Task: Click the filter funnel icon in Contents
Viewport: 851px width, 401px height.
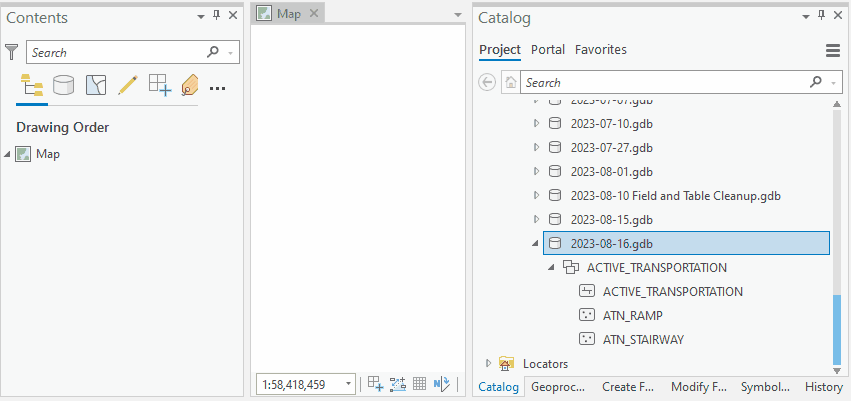Action: 11,52
